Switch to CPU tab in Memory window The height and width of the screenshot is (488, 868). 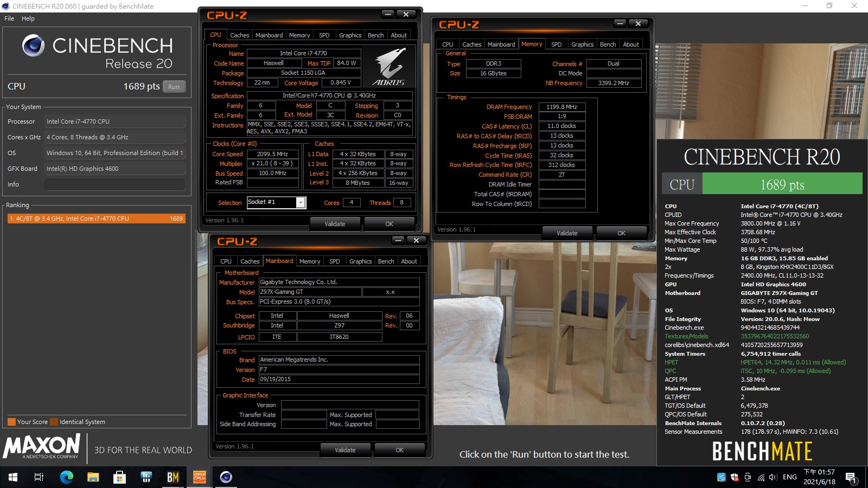pos(448,44)
